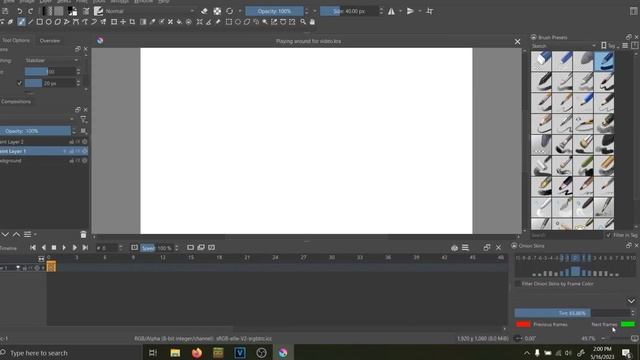Open the Stabilizer smoothing dropdown
Viewport: 640px width, 360px height.
(x=51, y=60)
